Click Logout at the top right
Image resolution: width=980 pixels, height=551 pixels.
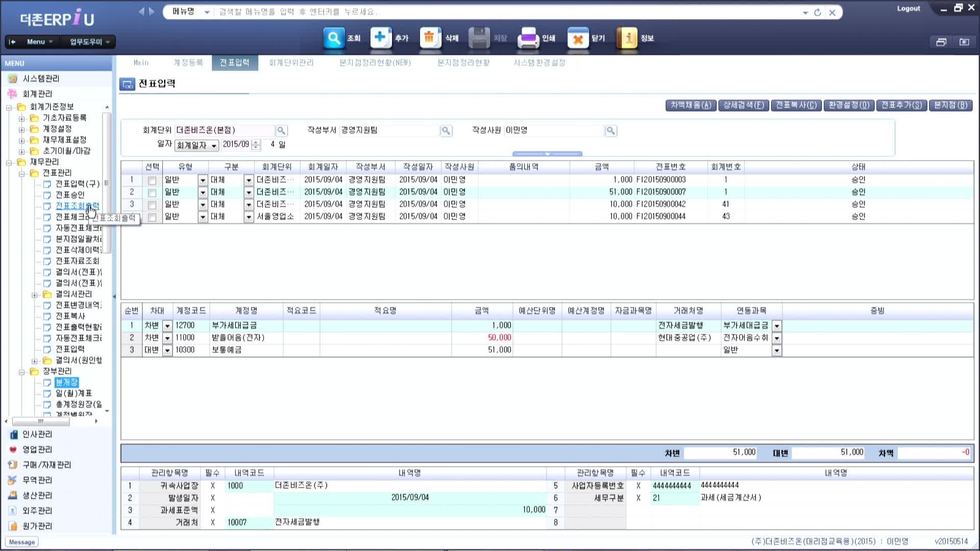point(909,9)
